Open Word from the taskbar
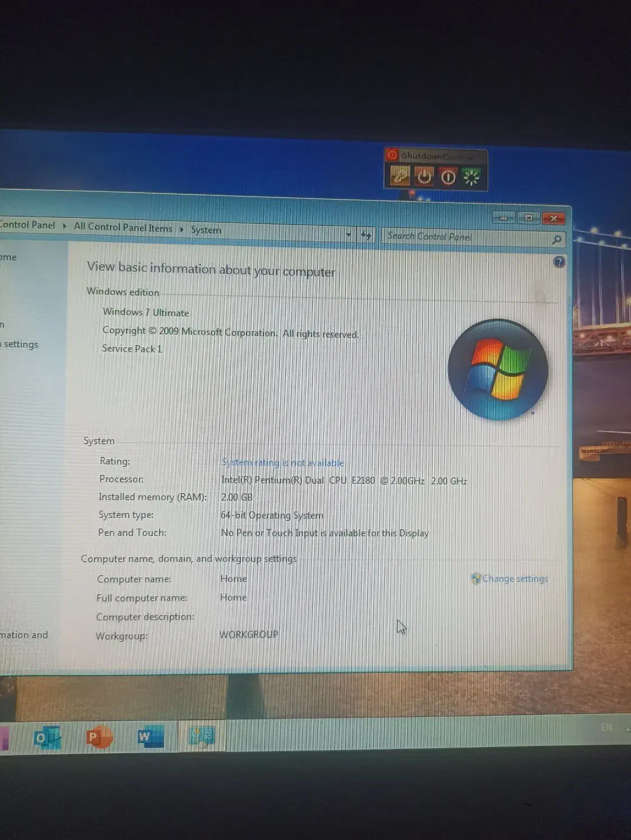Image resolution: width=631 pixels, height=840 pixels. [150, 737]
